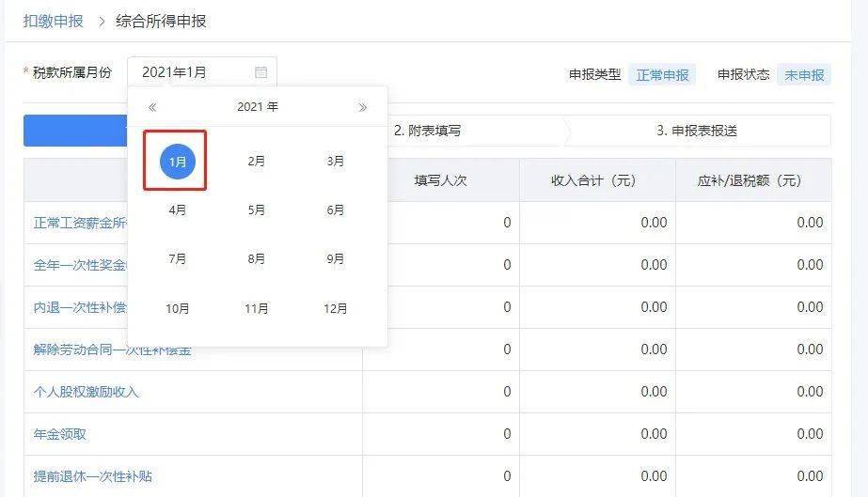This screenshot has width=868, height=497.
Task: Open 内退一次性补偿 row link
Action: tap(80, 307)
